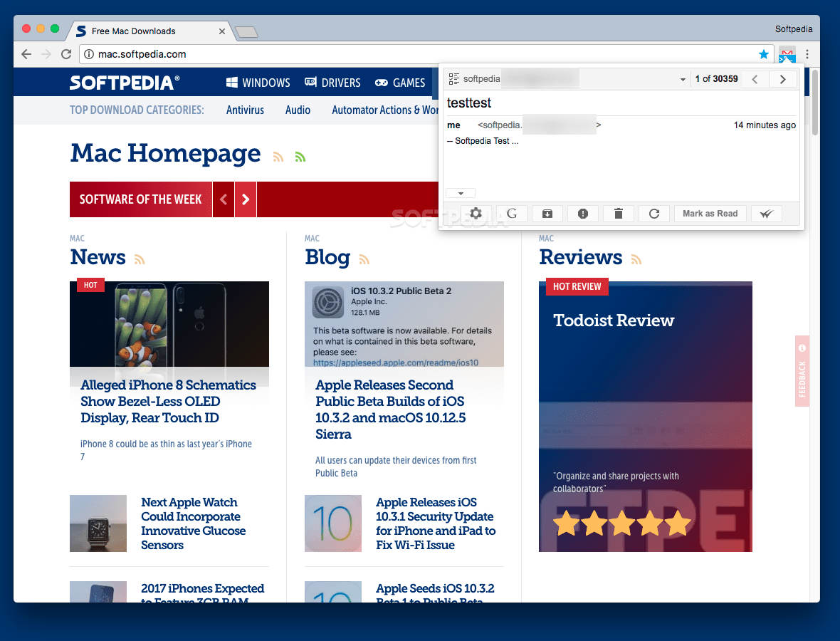840x641 pixels.
Task: View site information icon in address bar
Action: tap(89, 54)
